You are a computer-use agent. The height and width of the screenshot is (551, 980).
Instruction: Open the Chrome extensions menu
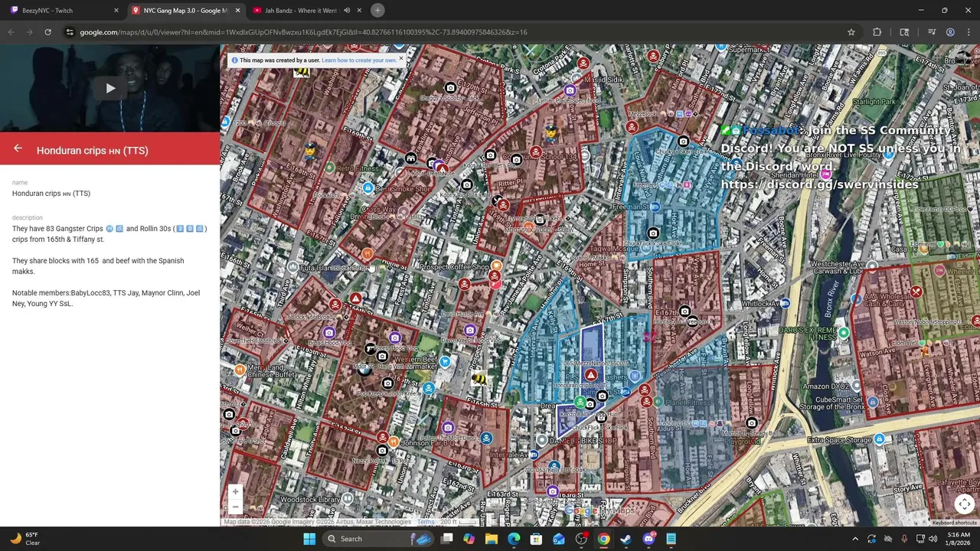(x=877, y=32)
